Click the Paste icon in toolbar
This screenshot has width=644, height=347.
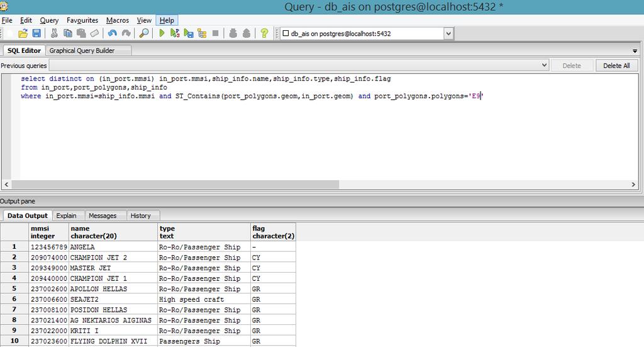click(x=81, y=33)
